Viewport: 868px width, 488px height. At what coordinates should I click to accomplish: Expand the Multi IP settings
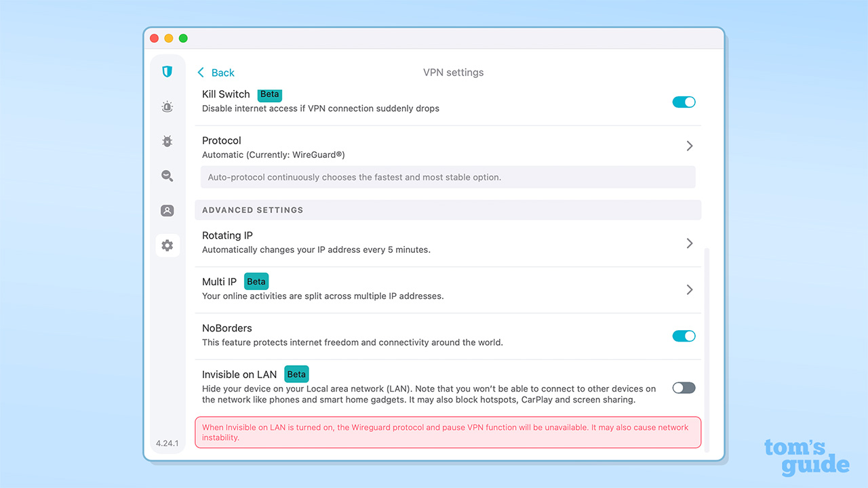(689, 289)
